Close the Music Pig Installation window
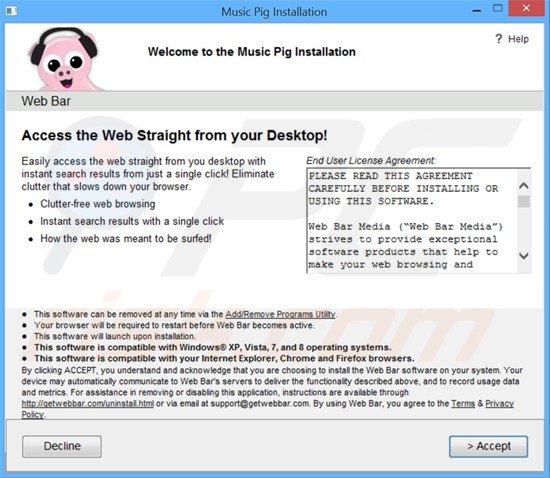550x478 pixels. pyautogui.click(x=526, y=8)
